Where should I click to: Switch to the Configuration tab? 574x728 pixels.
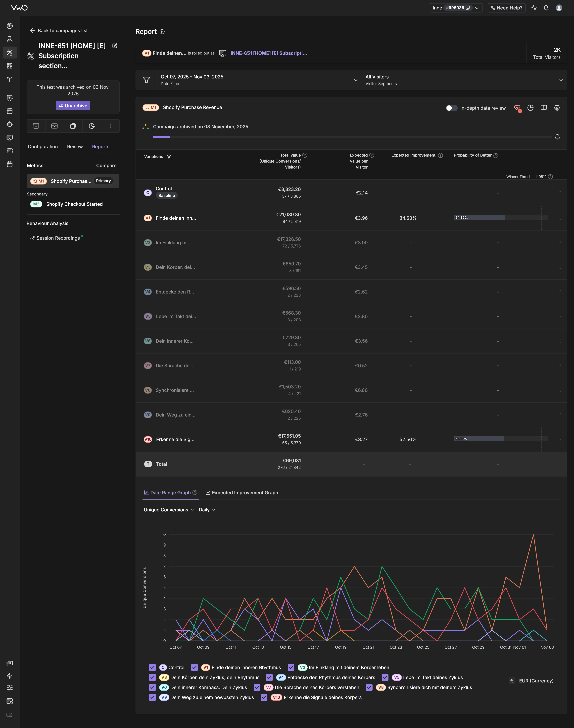coord(43,147)
